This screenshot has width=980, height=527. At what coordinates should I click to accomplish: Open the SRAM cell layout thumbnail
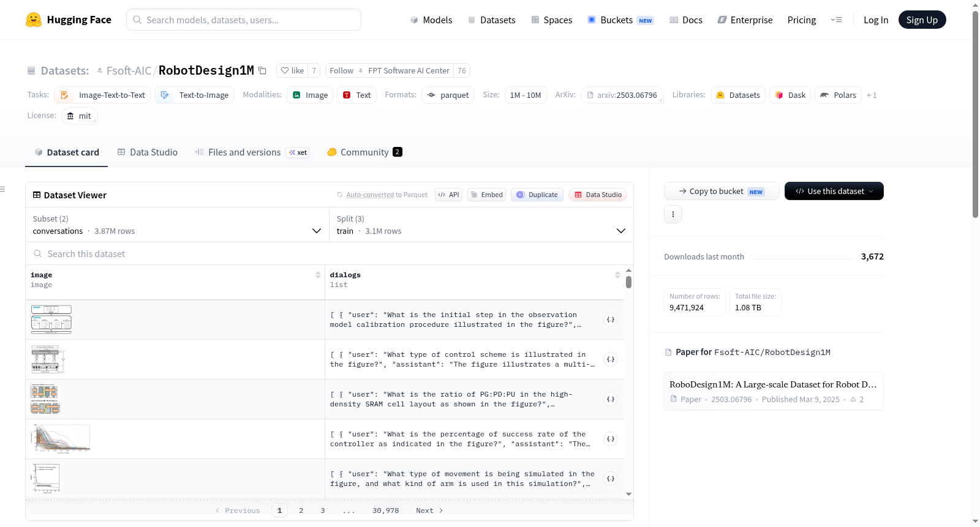click(45, 399)
